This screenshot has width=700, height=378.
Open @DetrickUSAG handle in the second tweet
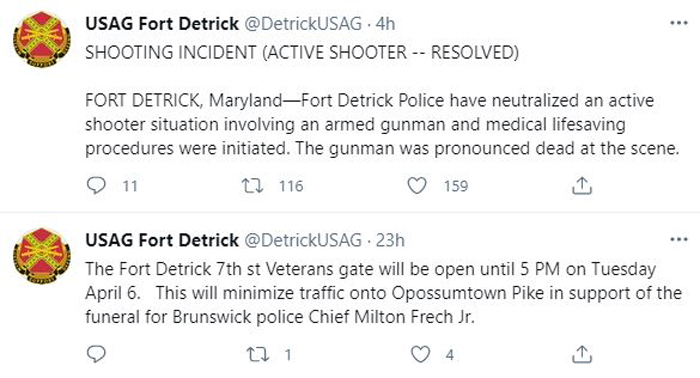tap(303, 241)
